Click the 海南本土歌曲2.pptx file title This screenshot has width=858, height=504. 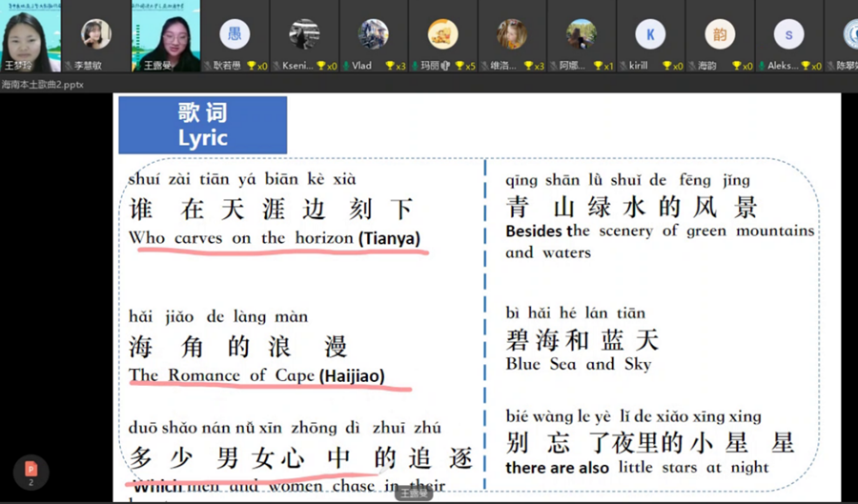[42, 85]
